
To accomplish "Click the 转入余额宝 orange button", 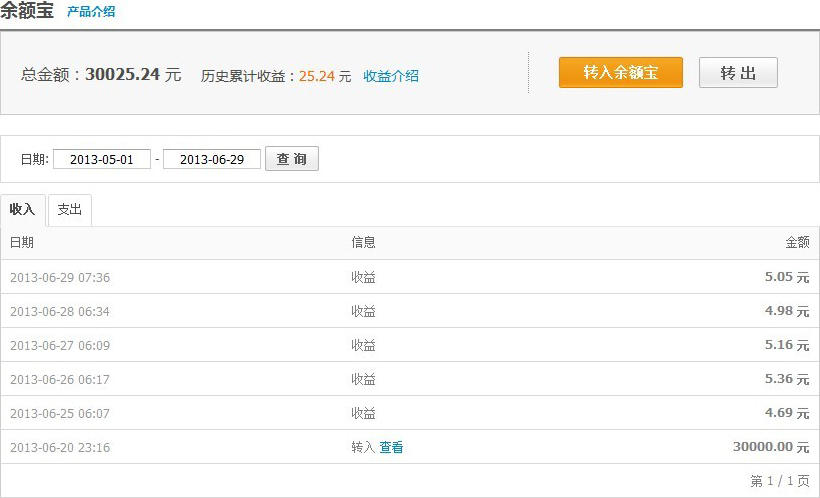I will pos(621,72).
